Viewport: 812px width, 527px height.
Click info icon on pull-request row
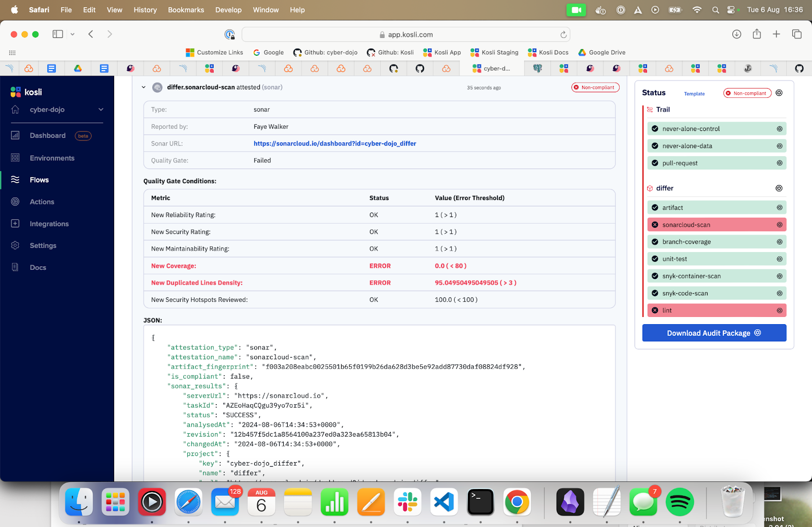(x=780, y=163)
